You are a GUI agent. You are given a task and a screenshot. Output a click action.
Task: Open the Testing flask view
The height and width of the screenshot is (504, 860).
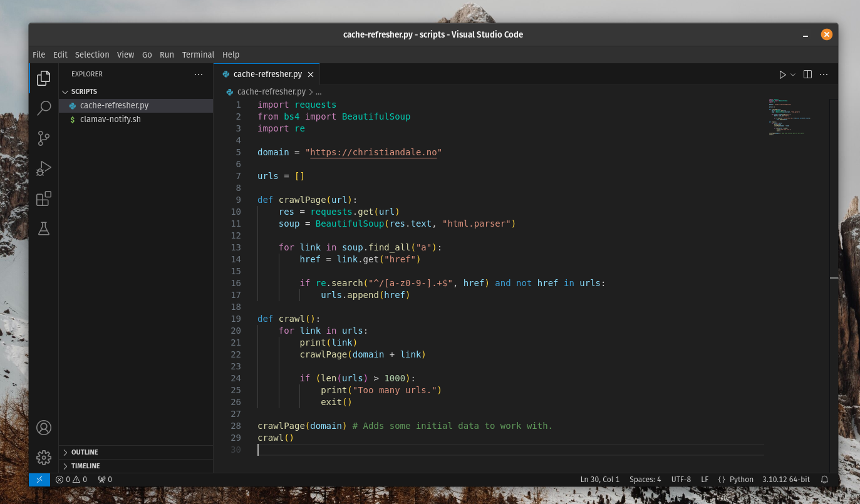[x=43, y=229]
